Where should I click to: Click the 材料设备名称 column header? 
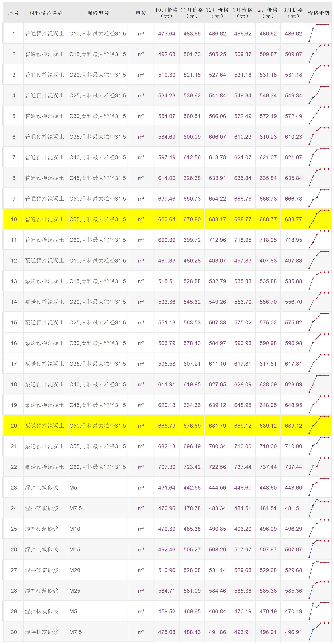46,13
